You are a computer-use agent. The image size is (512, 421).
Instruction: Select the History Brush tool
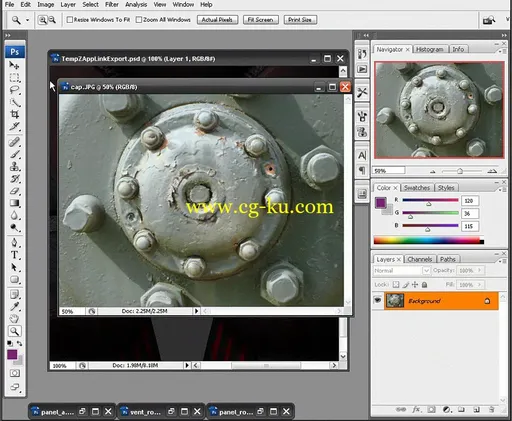[14, 179]
